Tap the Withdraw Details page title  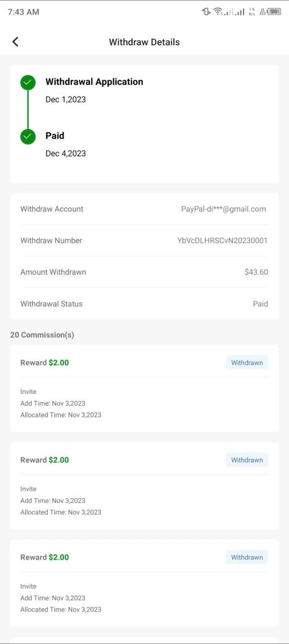144,42
